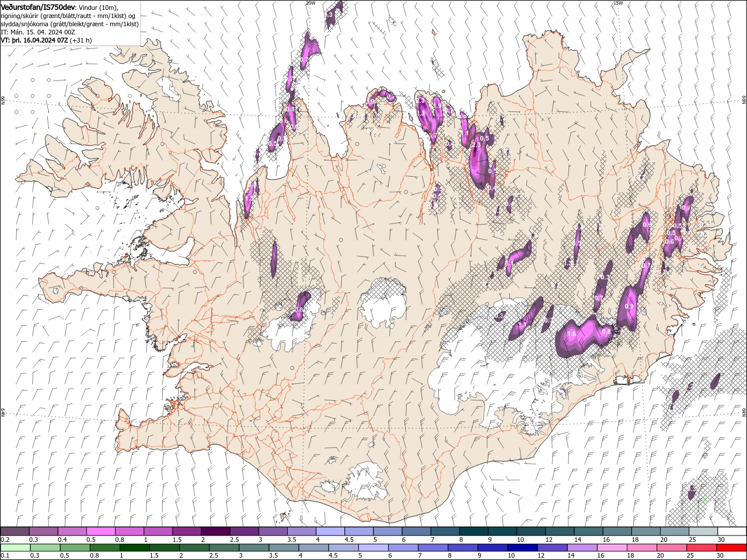Screen dimensions: 747x560
Task: Pick the light lavender 4 swatch in the upper legend row
Action: pos(330,531)
